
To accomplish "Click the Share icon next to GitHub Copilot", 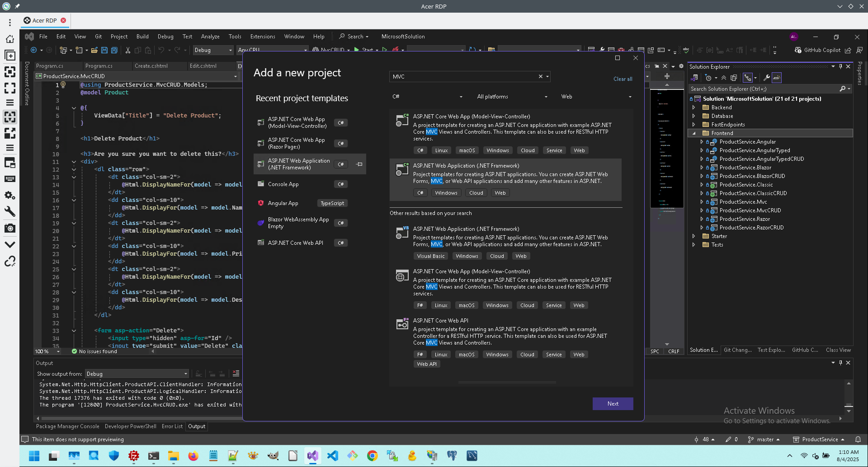I will [848, 50].
